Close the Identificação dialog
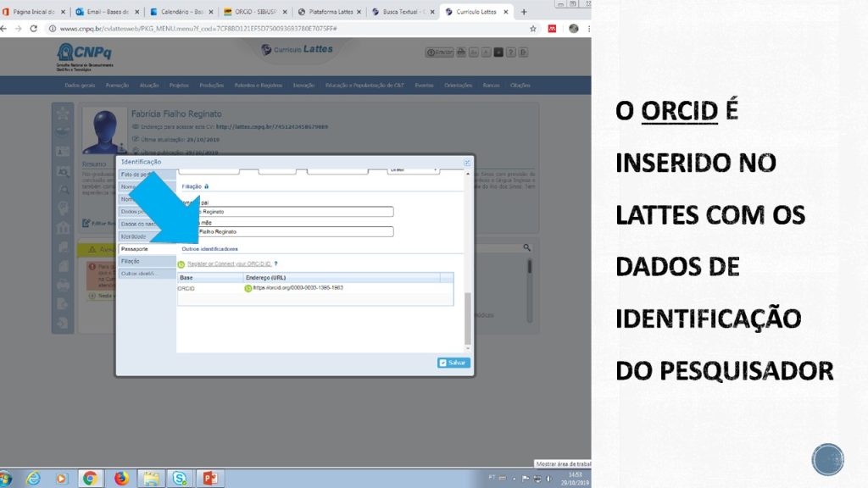868x488 pixels. (467, 162)
